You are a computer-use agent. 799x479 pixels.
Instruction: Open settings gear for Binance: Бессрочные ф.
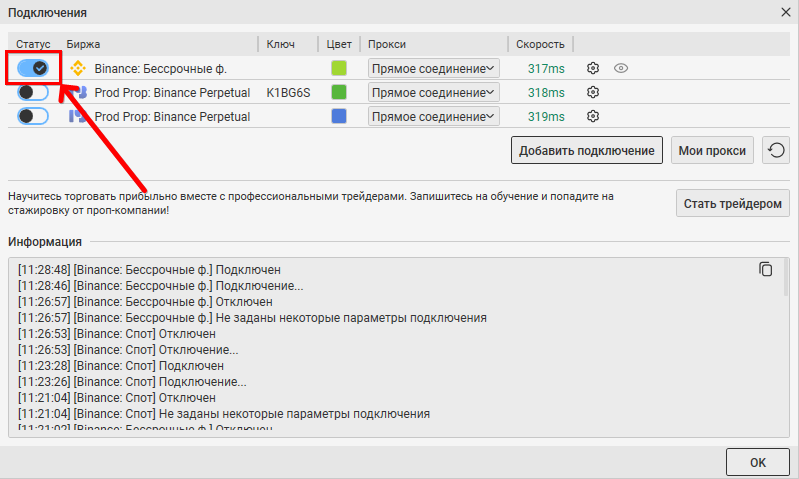[x=593, y=68]
